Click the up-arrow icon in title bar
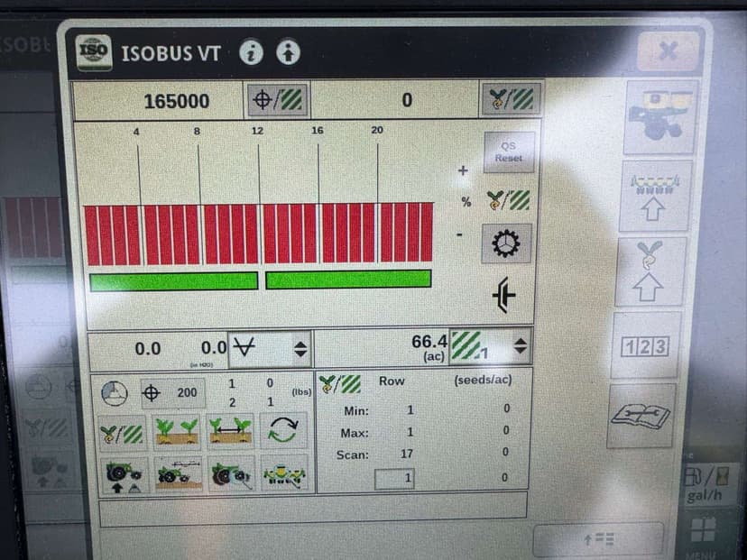The height and width of the screenshot is (560, 747). pyautogui.click(x=287, y=53)
